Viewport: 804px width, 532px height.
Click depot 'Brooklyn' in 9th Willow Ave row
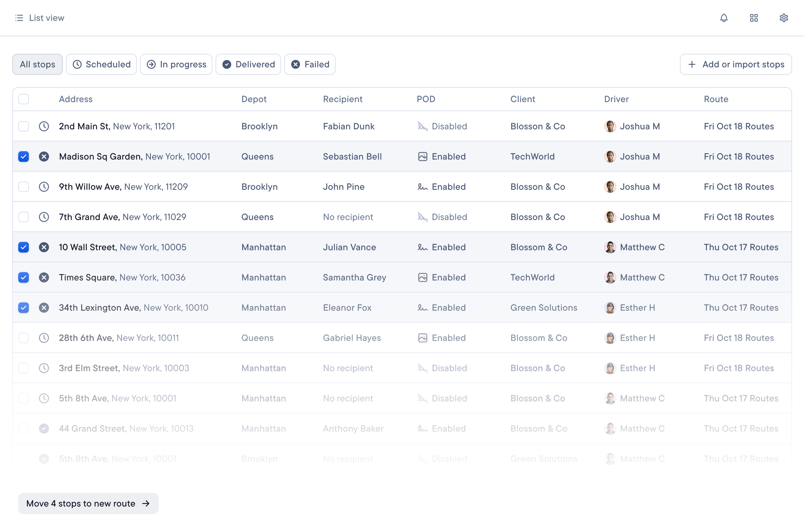(x=259, y=187)
